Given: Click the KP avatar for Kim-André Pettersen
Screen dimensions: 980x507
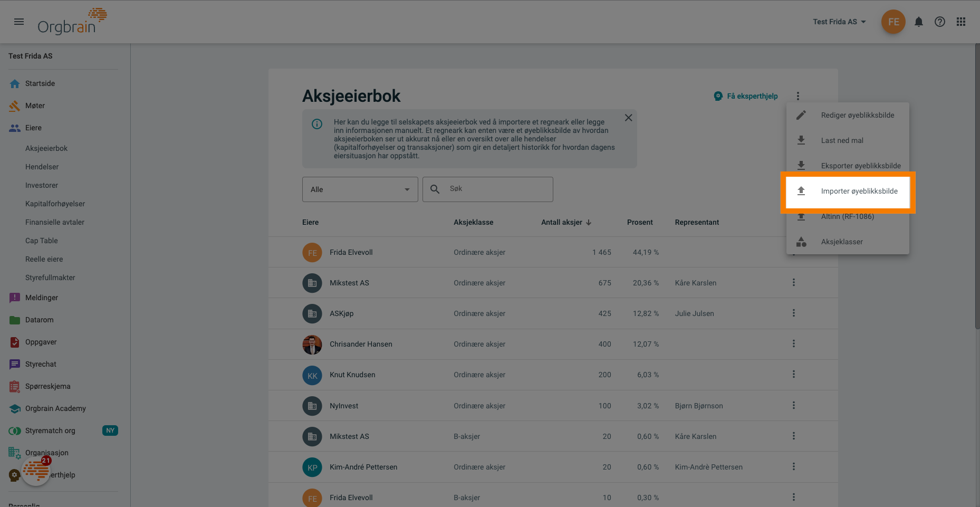Looking at the screenshot, I should point(312,467).
